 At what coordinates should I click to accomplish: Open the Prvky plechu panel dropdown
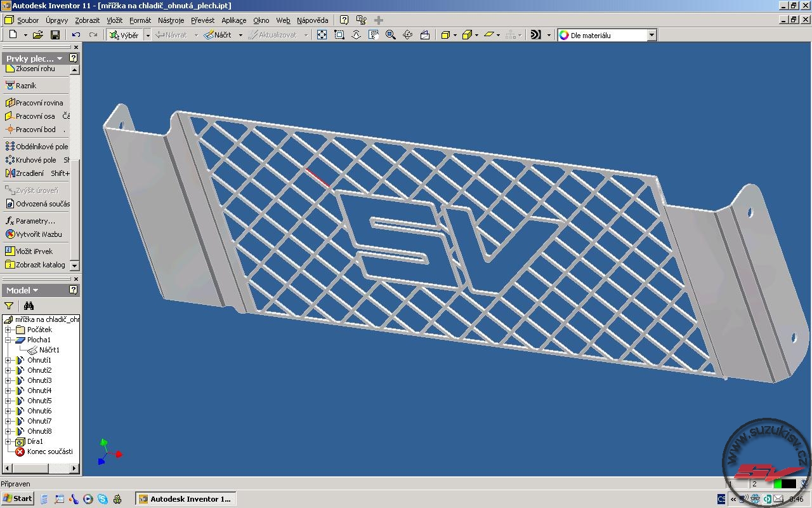(60, 58)
